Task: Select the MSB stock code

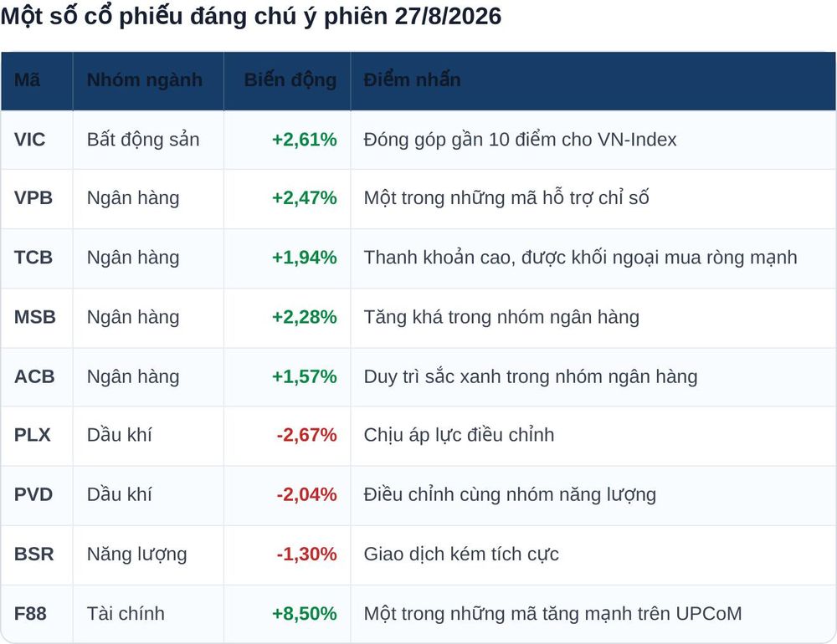Action: coord(35,317)
